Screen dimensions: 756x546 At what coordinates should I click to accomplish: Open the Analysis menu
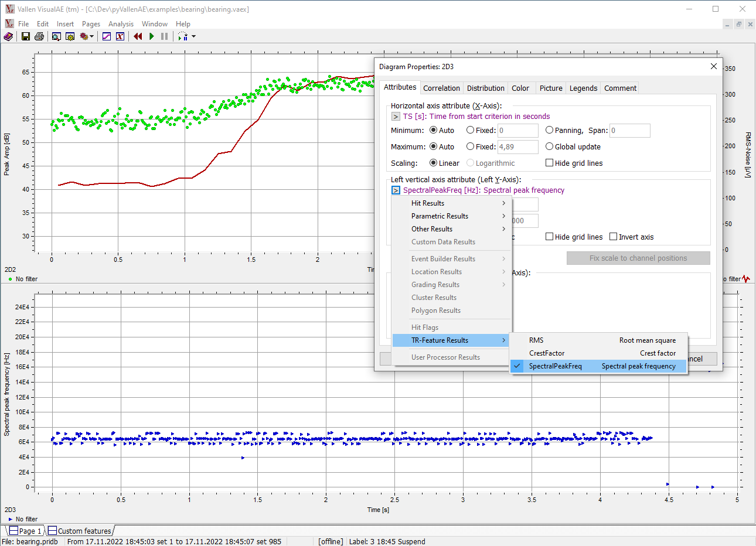pos(121,24)
